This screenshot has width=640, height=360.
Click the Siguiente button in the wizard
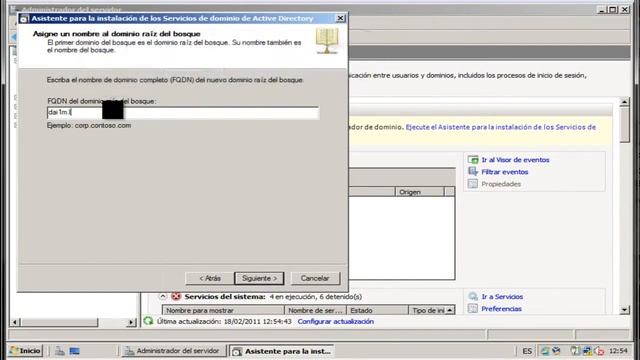click(259, 278)
